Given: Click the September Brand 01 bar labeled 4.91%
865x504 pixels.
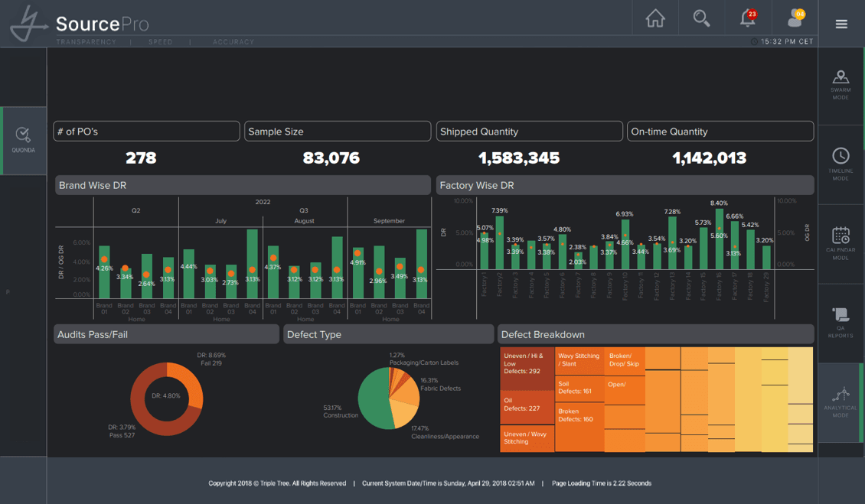Looking at the screenshot, I should click(358, 273).
